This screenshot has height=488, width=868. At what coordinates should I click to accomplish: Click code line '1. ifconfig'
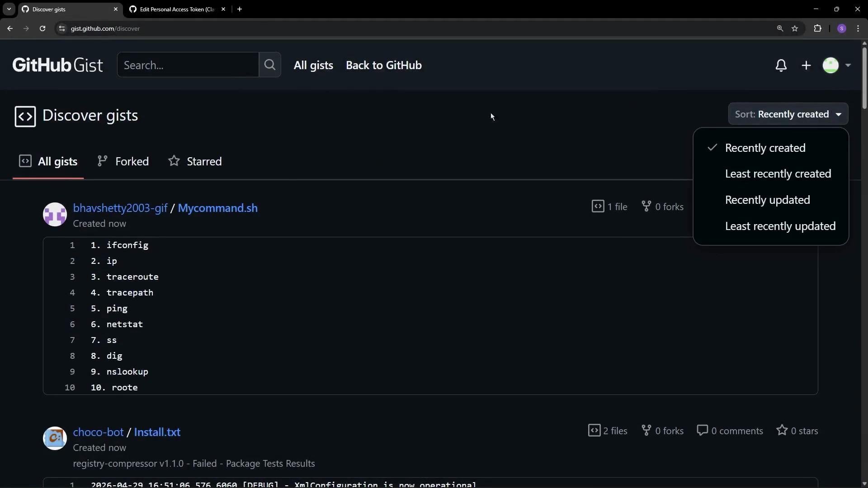119,245
